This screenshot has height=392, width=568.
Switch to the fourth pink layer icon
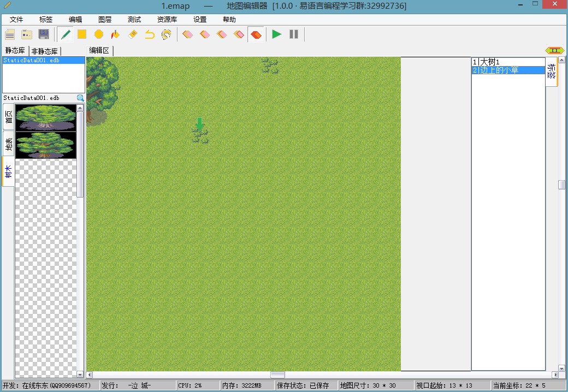(239, 34)
